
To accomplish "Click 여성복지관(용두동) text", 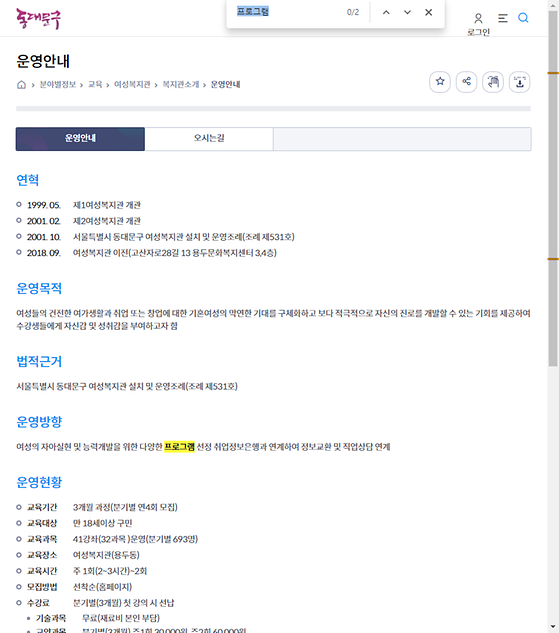I will (x=106, y=555).
